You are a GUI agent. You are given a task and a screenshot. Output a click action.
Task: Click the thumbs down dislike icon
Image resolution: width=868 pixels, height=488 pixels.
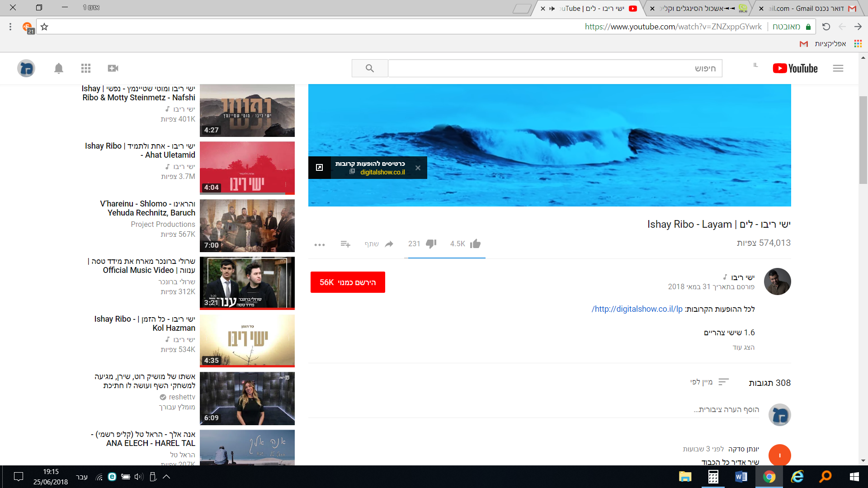(x=431, y=244)
